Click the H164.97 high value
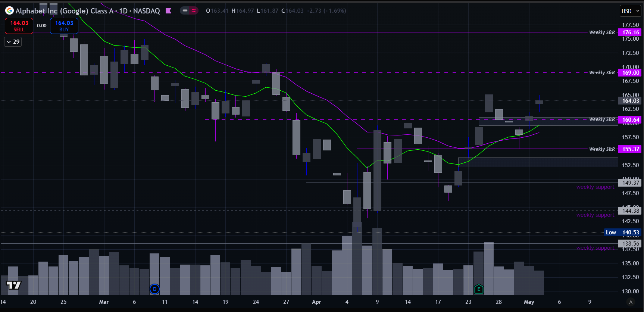 click(243, 11)
